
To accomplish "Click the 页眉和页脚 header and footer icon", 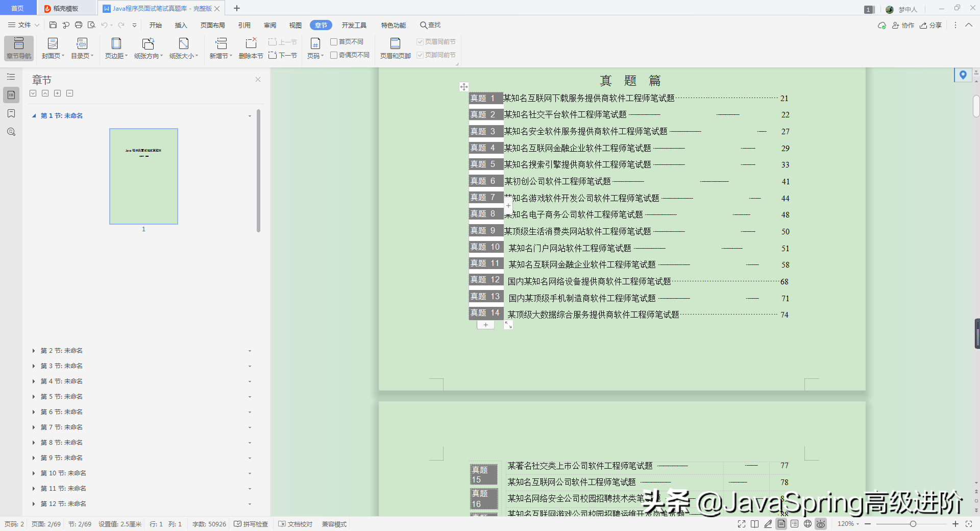I will coord(395,43).
